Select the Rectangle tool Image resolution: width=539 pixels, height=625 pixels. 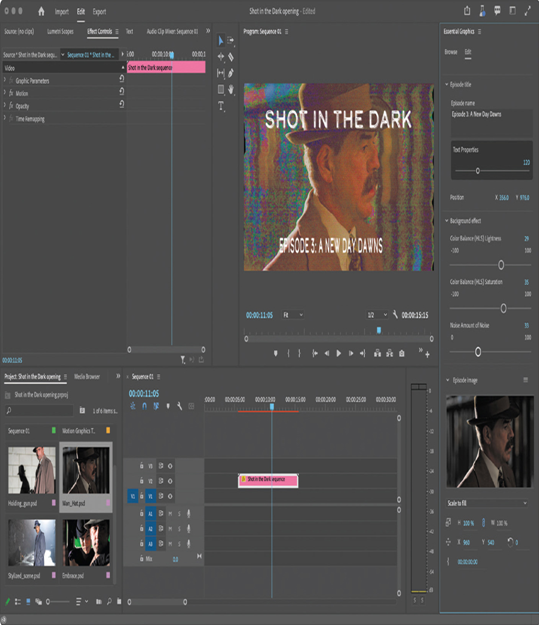[x=220, y=89]
